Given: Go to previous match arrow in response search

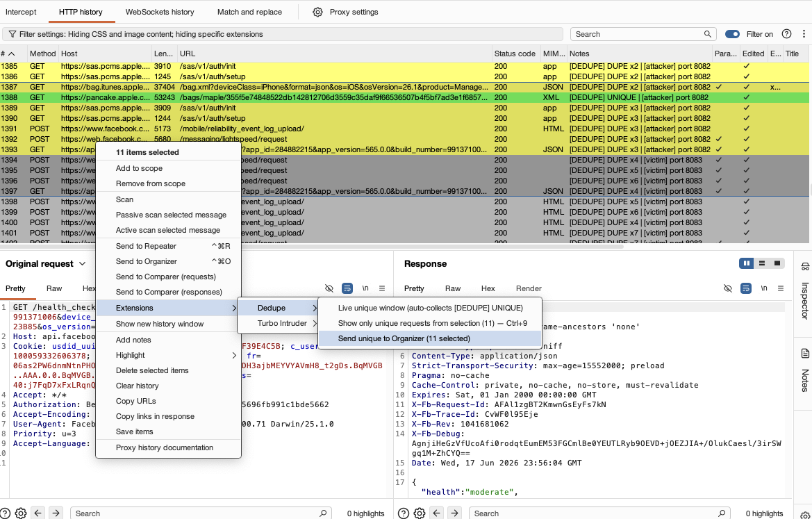Looking at the screenshot, I should [x=436, y=513].
